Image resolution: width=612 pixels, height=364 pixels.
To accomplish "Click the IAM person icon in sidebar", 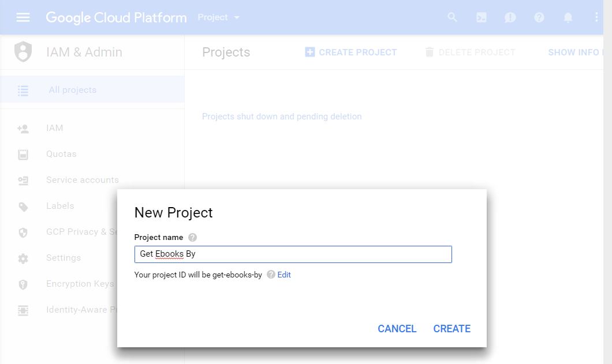I will 23,128.
